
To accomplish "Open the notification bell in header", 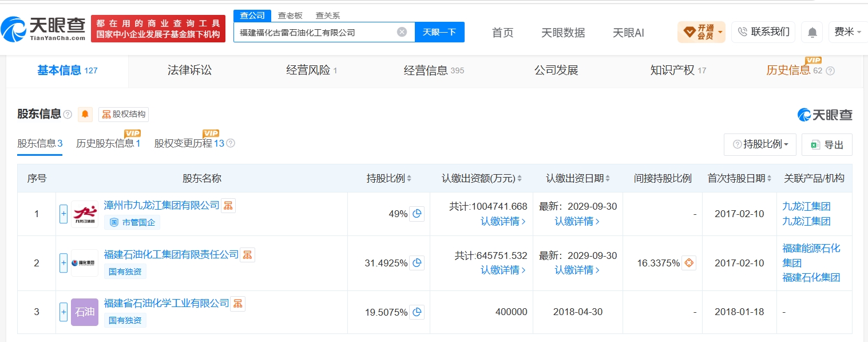I will pos(812,32).
